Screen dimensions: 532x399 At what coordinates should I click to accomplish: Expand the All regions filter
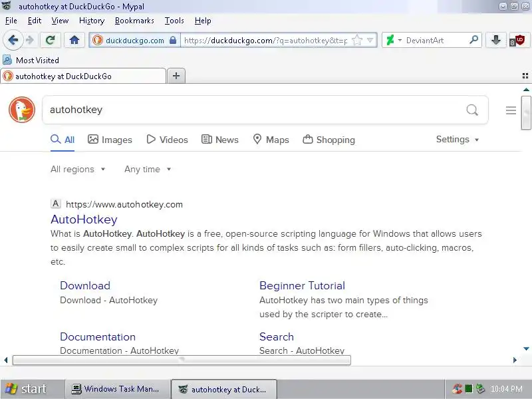[78, 169]
